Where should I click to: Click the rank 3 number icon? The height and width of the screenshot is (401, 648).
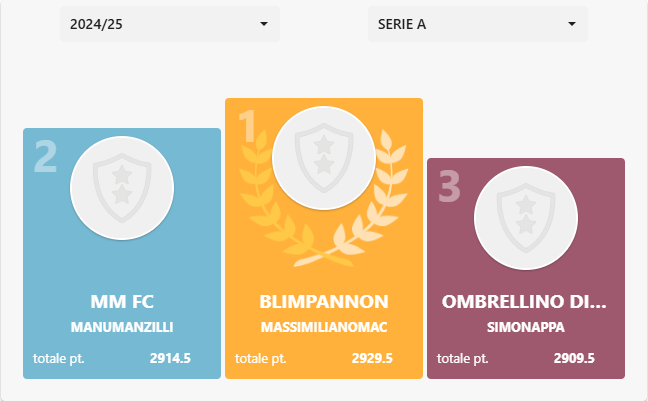coord(449,186)
